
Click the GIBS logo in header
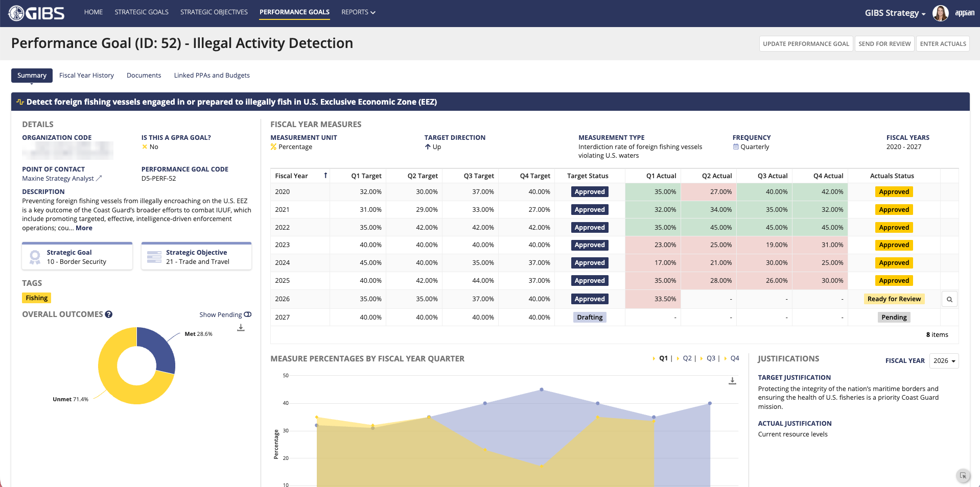36,13
